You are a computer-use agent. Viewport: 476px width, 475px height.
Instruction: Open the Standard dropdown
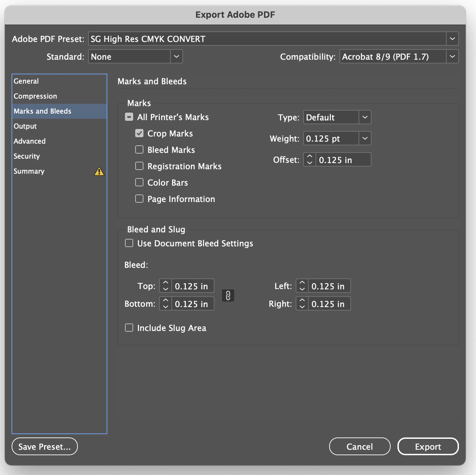pyautogui.click(x=136, y=57)
